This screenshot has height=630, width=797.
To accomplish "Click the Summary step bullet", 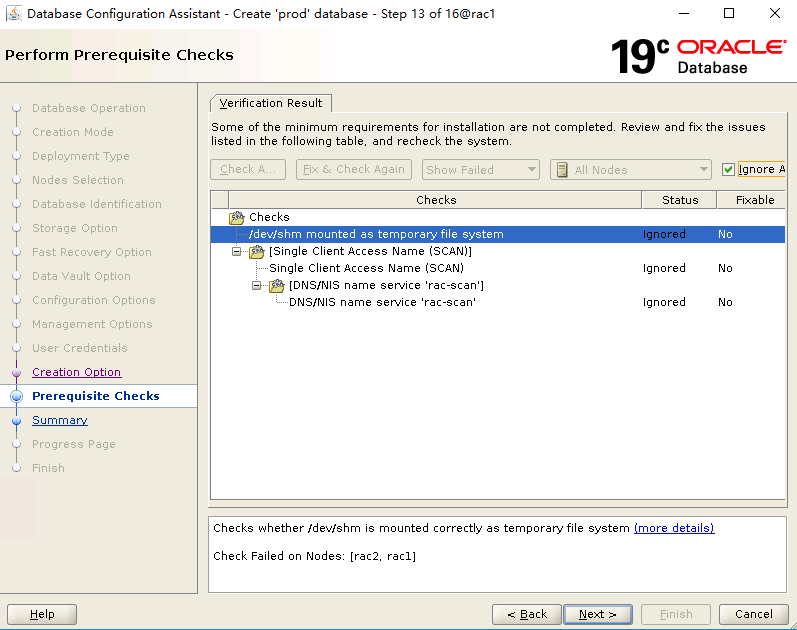I will 17,421.
